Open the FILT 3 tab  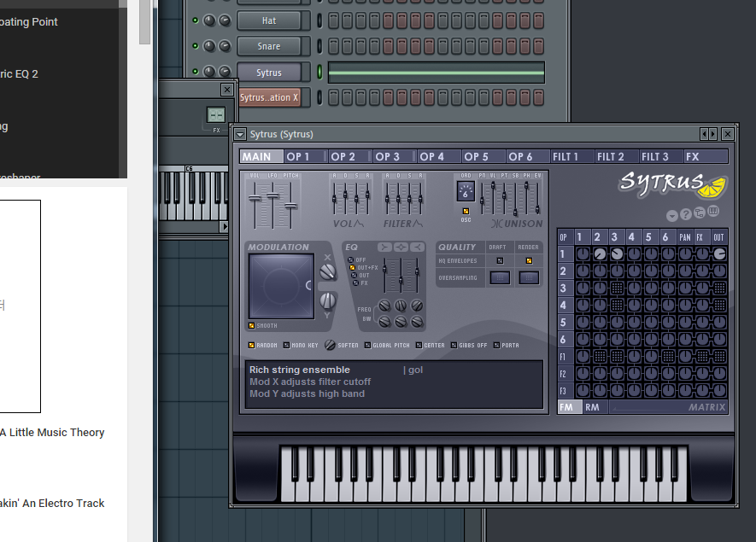pos(660,156)
